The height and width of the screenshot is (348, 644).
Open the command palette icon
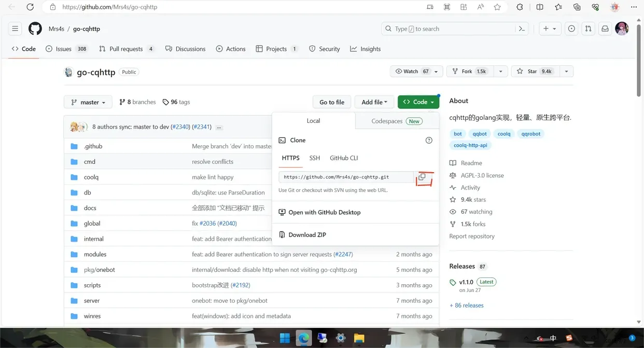pyautogui.click(x=522, y=29)
